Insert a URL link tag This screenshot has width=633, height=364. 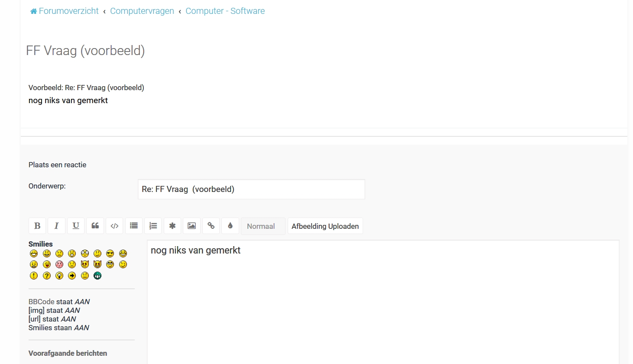coord(211,226)
